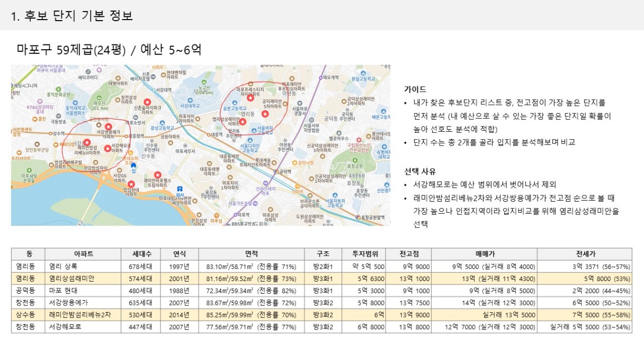Viewport: 644px width, 362px height.
Task: Select the 5억 6300 investment cell
Action: 364,278
